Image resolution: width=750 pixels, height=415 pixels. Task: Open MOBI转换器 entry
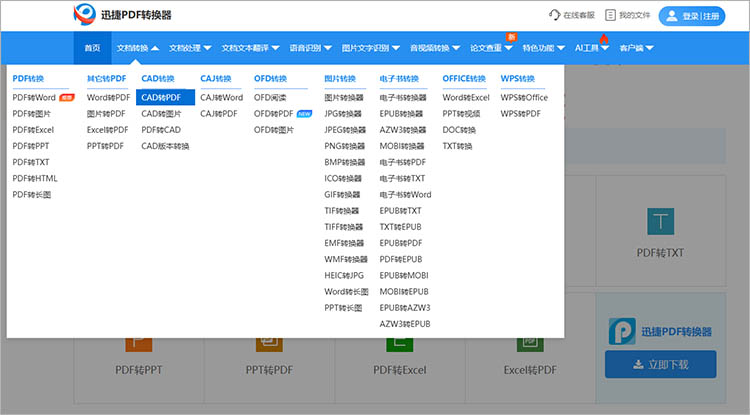402,146
